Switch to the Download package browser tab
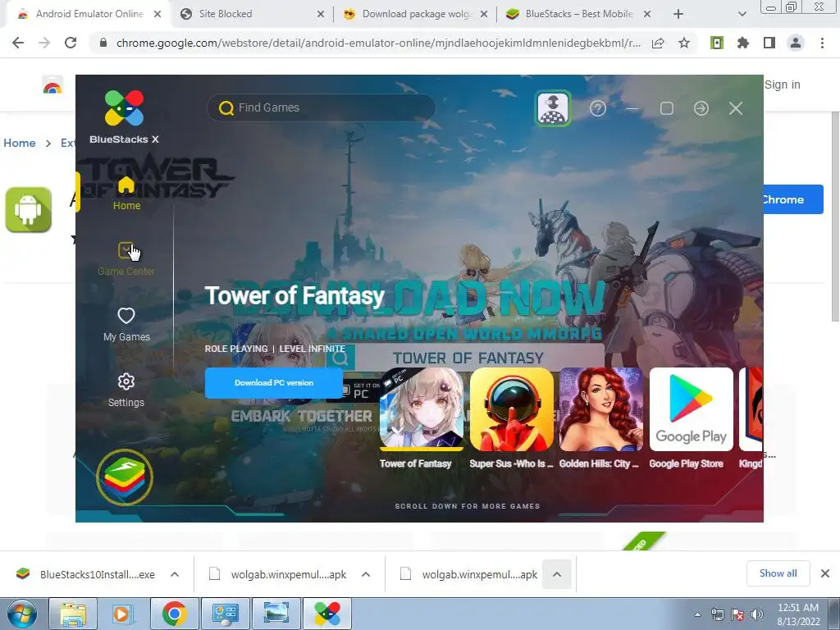 tap(415, 14)
